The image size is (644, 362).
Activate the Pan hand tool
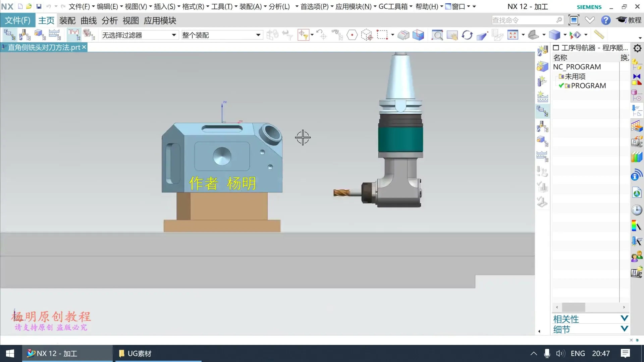(452, 35)
